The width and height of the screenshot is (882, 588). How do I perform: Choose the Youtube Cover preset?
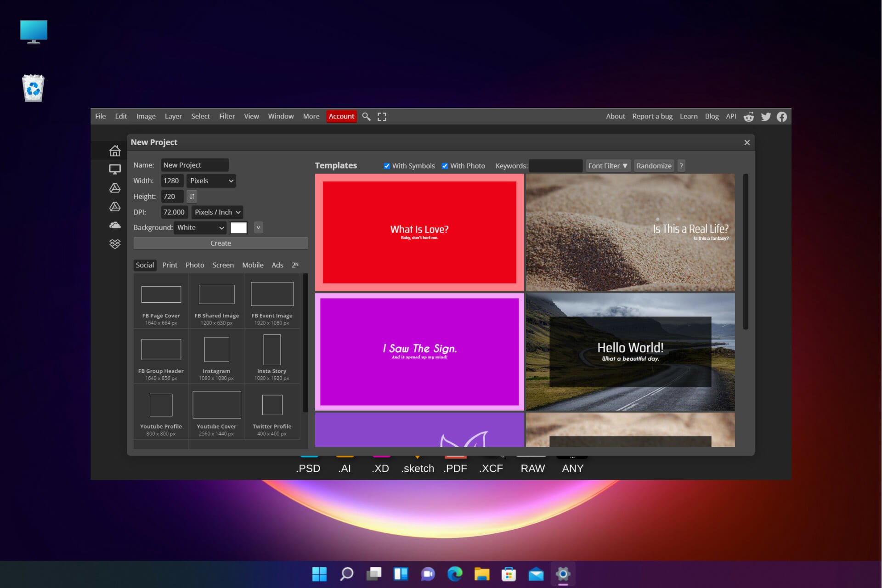tap(216, 412)
